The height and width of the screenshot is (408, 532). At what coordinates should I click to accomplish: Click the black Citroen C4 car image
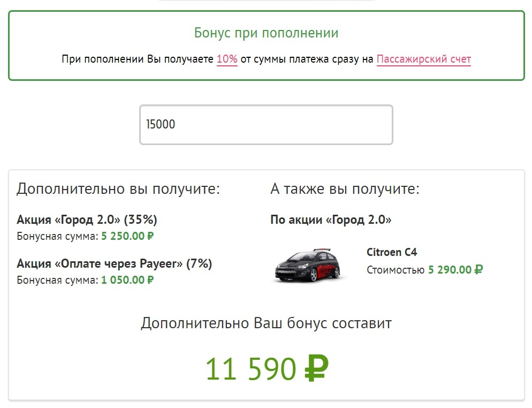click(x=308, y=265)
